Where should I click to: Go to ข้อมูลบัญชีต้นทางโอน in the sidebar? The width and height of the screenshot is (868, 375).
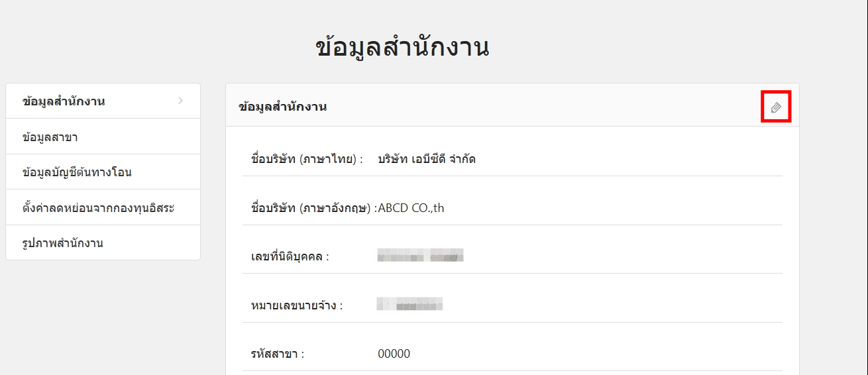click(77, 172)
